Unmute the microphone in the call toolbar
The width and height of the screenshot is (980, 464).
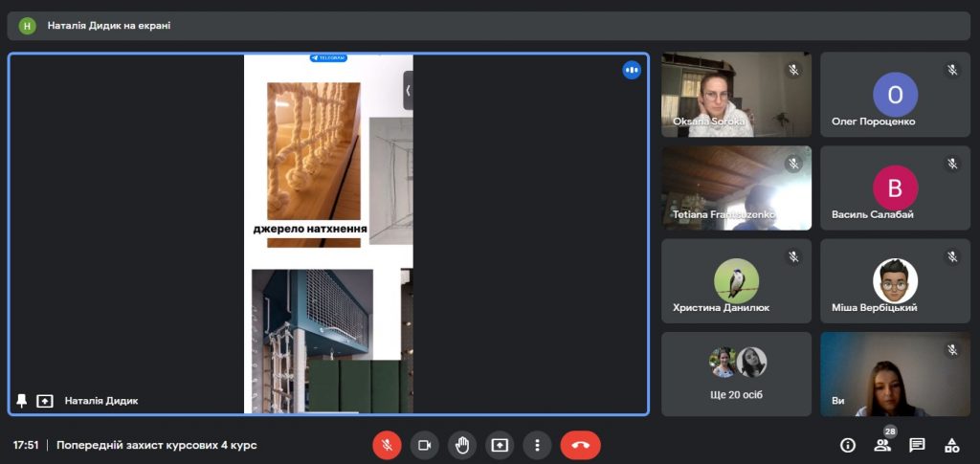click(387, 445)
